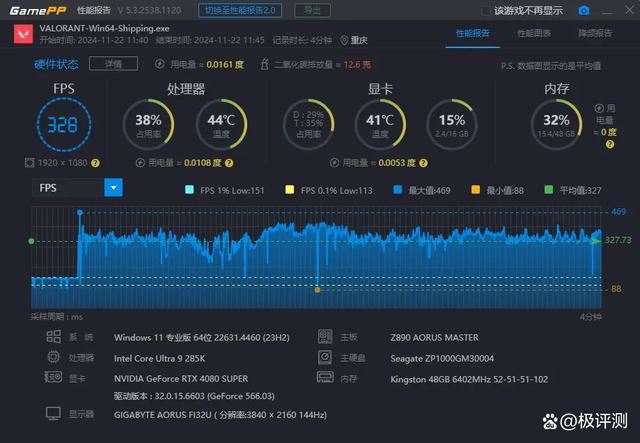Click the processor chip icon in specs
This screenshot has height=443, width=640.
(53, 357)
